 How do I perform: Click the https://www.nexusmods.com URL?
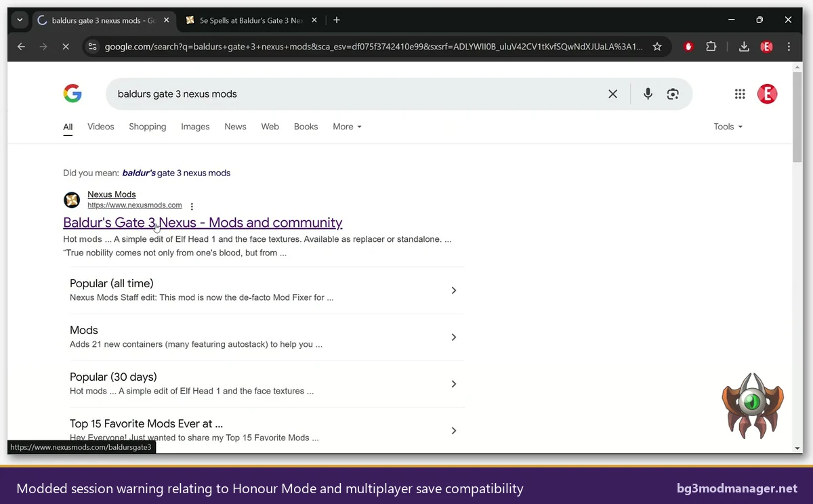click(x=135, y=205)
